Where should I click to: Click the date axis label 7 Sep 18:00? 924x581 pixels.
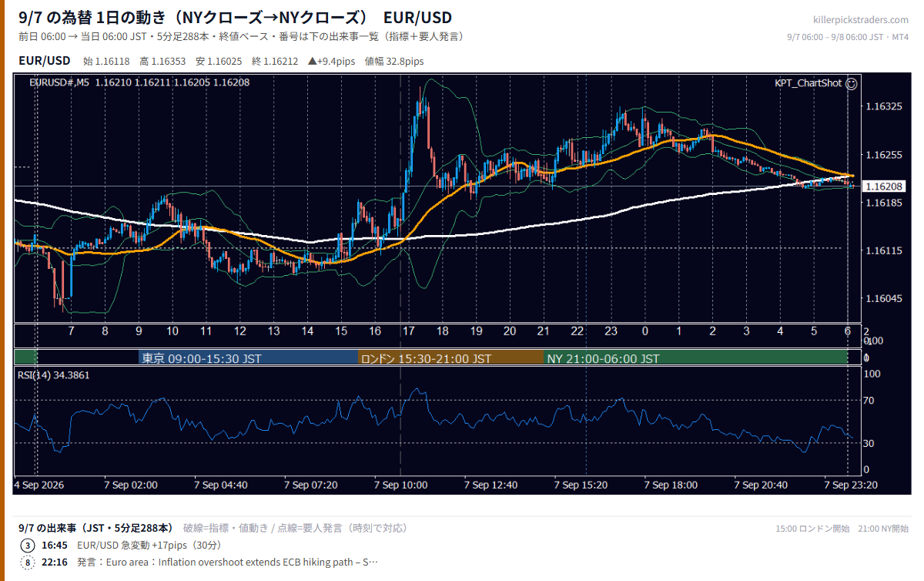(x=671, y=485)
